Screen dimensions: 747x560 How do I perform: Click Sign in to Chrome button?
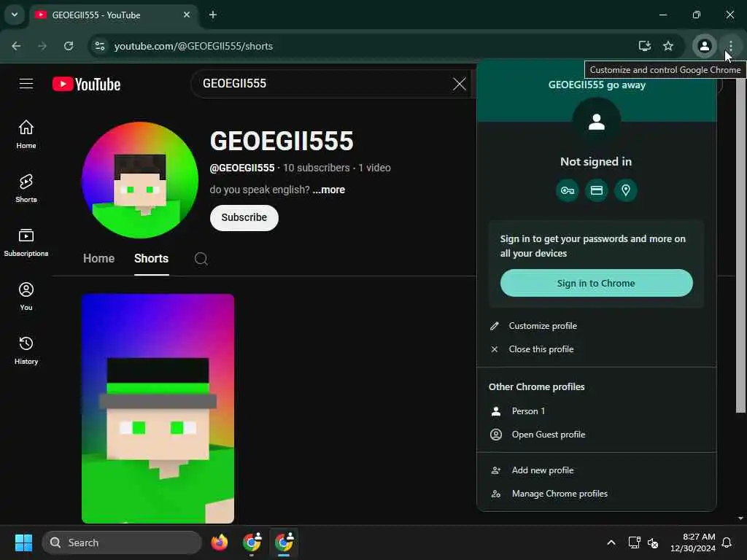click(597, 284)
